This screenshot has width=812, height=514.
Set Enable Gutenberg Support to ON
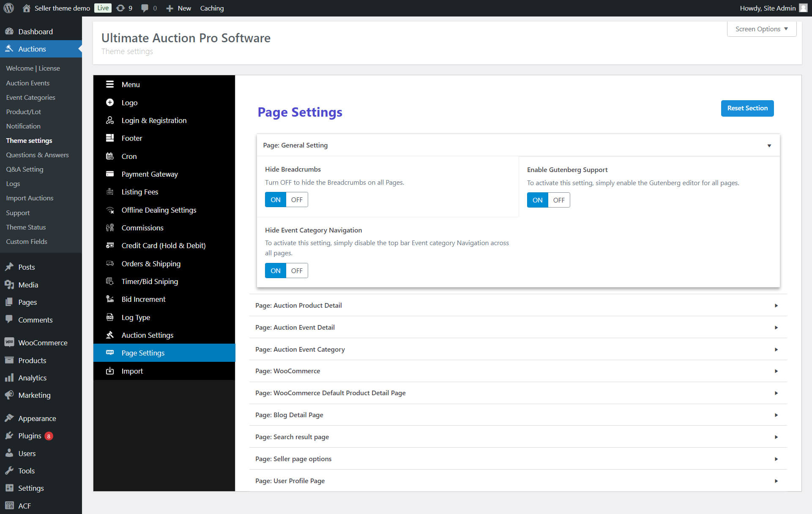point(538,200)
